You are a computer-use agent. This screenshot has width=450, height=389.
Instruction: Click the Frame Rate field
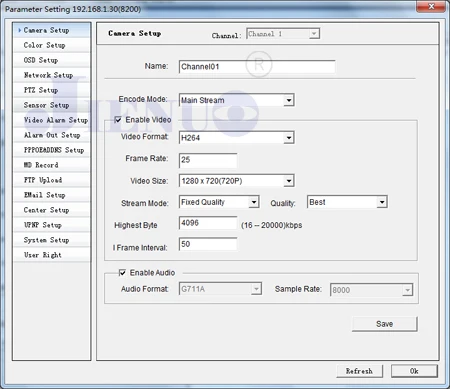coord(208,160)
